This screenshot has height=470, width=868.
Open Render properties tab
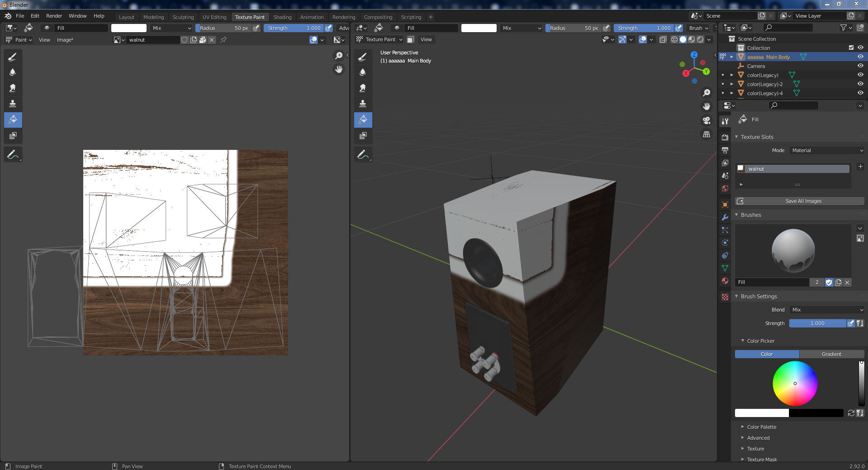pos(725,137)
